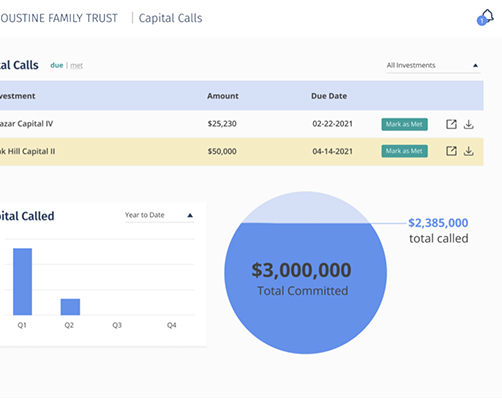
Task: Open the Capital Calls page title
Action: (x=170, y=18)
